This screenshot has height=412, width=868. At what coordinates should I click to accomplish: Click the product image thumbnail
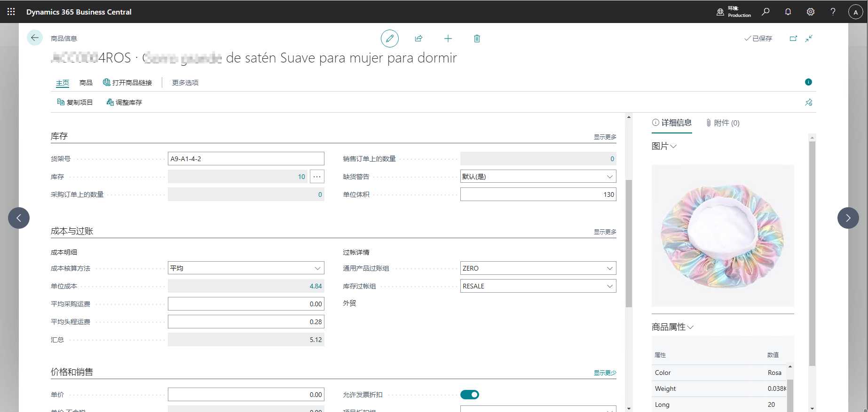(x=722, y=235)
